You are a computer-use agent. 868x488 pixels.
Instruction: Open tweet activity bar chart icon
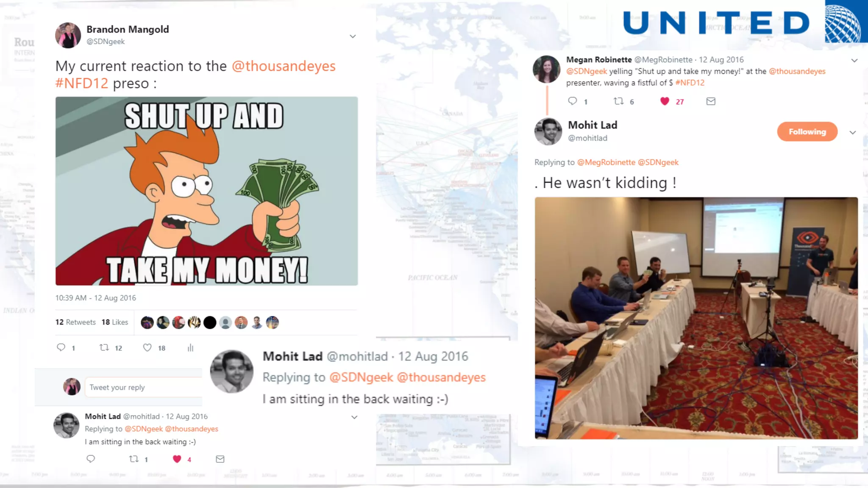coord(190,348)
